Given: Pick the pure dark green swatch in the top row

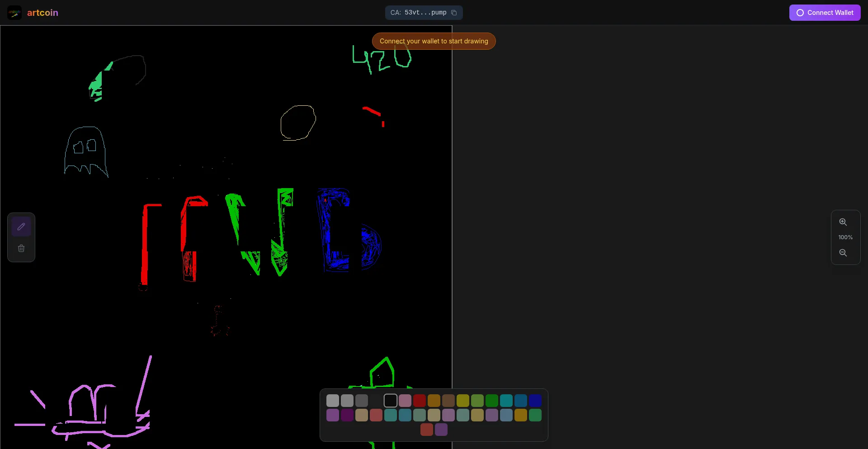Looking at the screenshot, I should click(x=492, y=401).
